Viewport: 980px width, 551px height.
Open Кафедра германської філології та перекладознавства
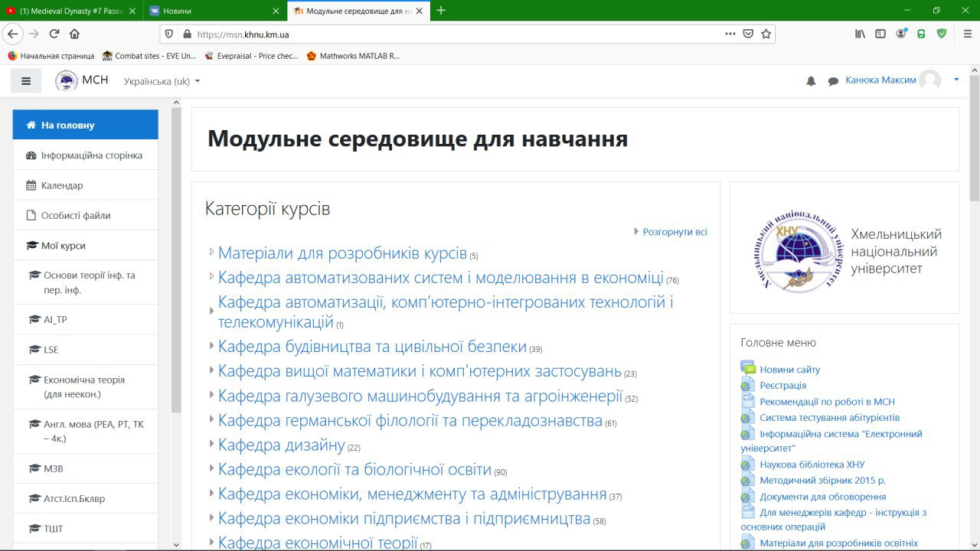tap(410, 420)
